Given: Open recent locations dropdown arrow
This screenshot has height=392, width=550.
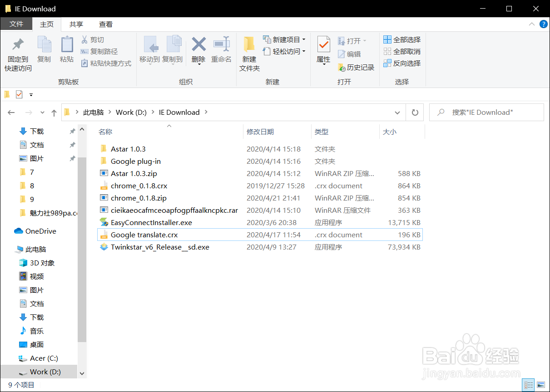Looking at the screenshot, I should 42,113.
